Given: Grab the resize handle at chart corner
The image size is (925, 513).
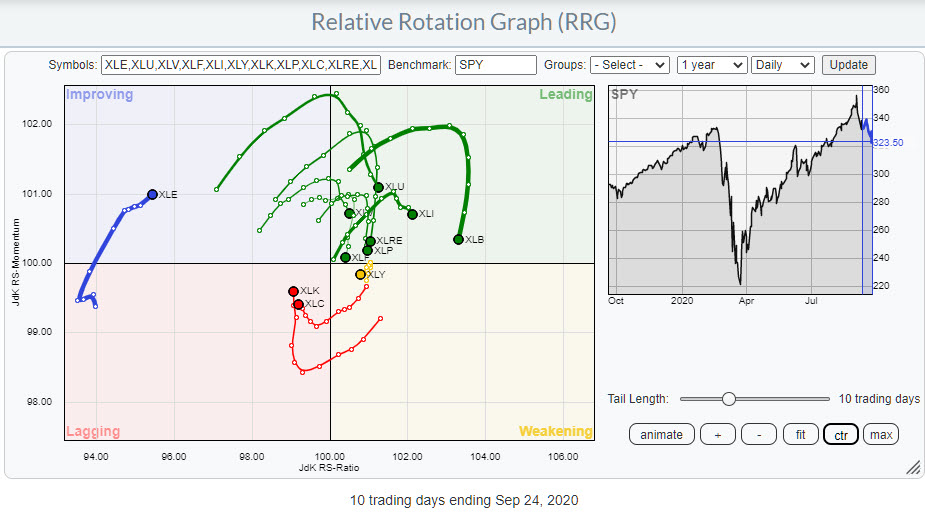Looking at the screenshot, I should (x=912, y=467).
